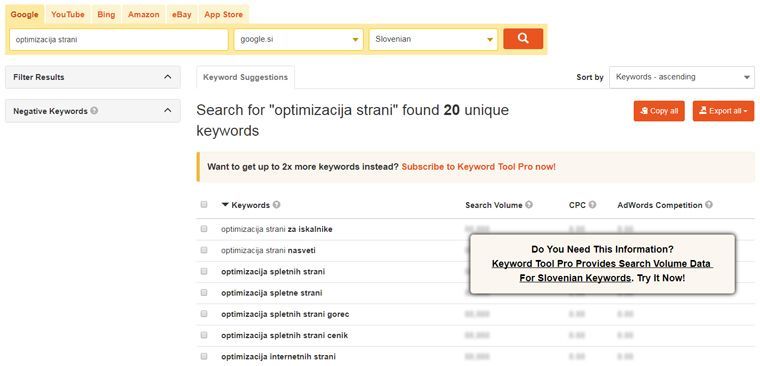Click keyword text "optimizacija strani nasveti"

click(x=268, y=250)
